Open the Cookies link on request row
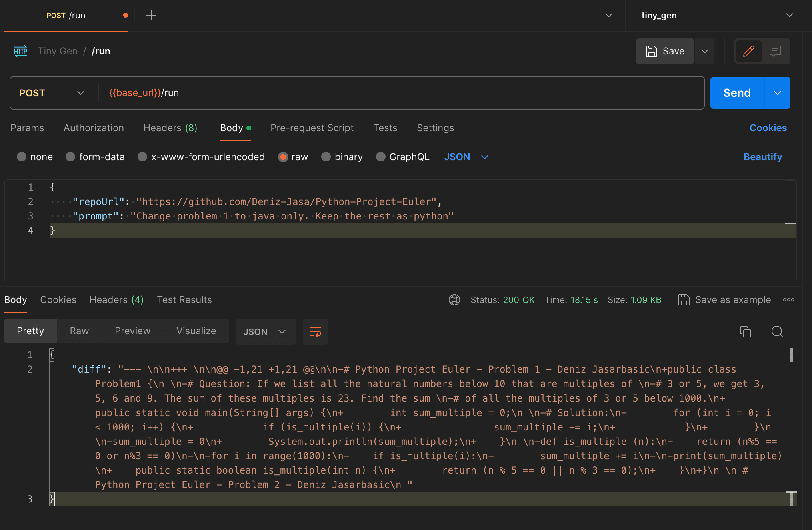 (768, 128)
